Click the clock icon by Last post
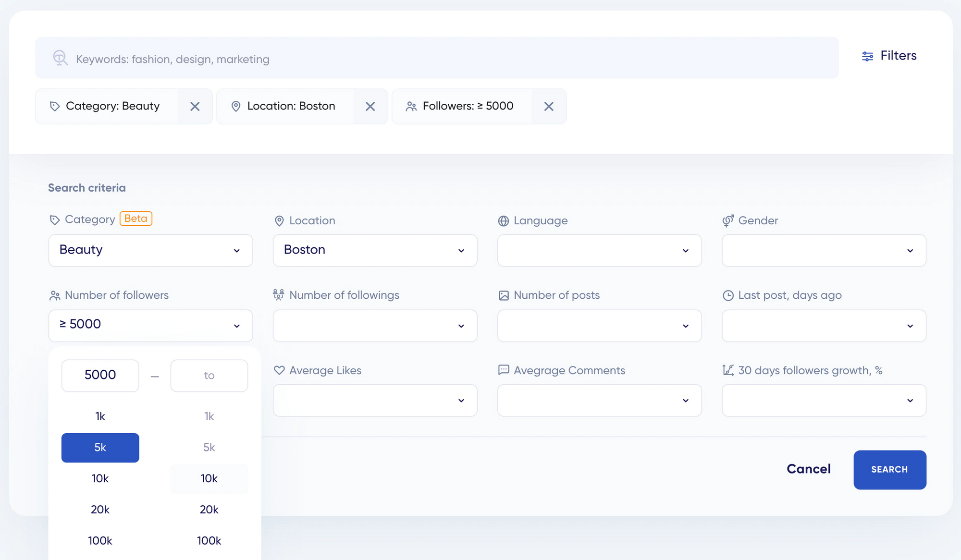Viewport: 961px width, 560px height. tap(728, 295)
